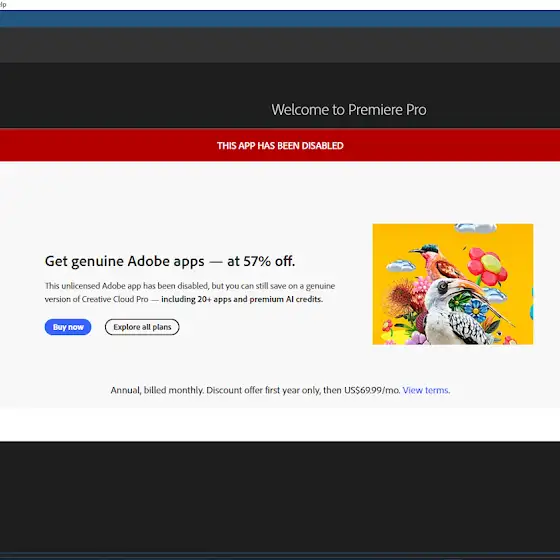The image size is (560, 560).
Task: Click the US$69.99/mo price text
Action: tap(372, 390)
